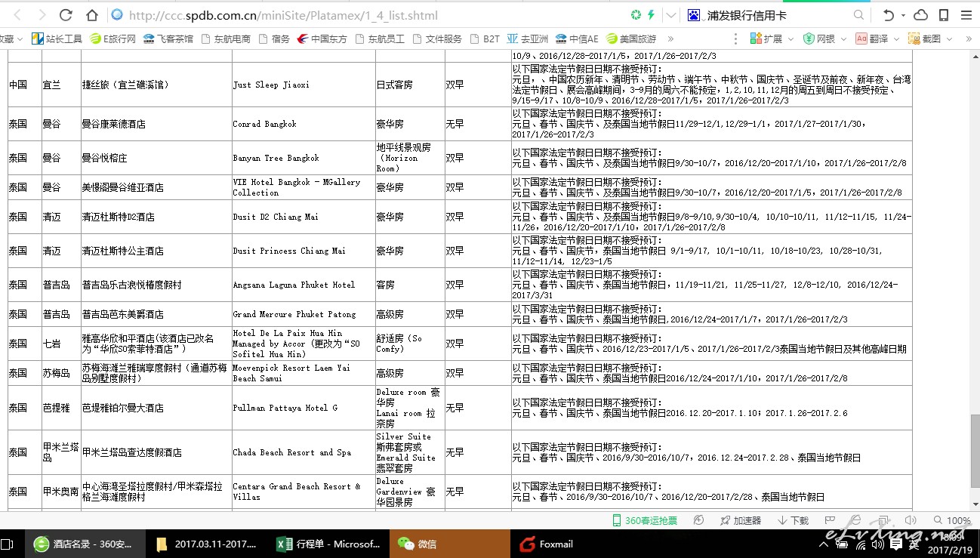
Task: Open the cloud sync icon
Action: (921, 15)
